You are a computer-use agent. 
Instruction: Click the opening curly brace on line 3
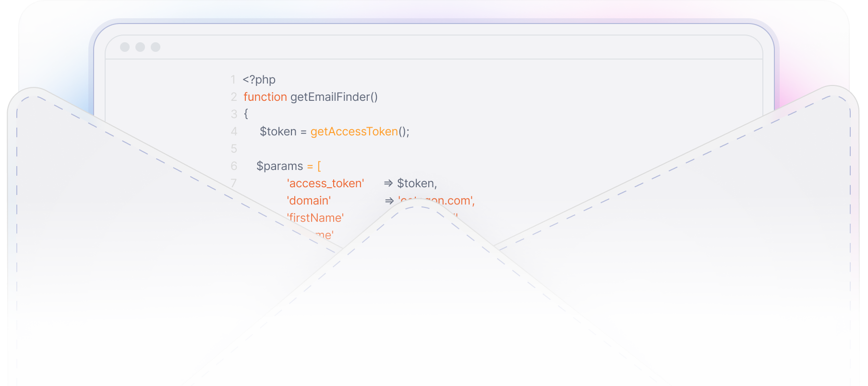pyautogui.click(x=246, y=114)
